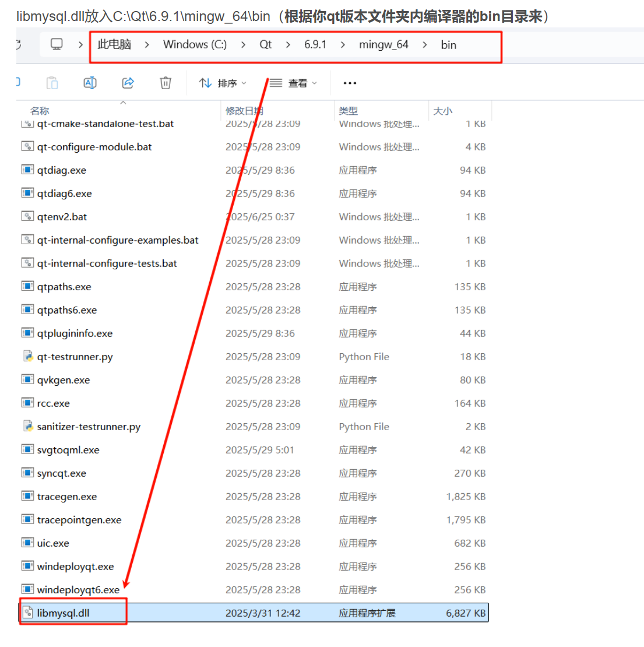Open the 查看 view dropdown arrow
This screenshot has height=647, width=644.
point(315,83)
